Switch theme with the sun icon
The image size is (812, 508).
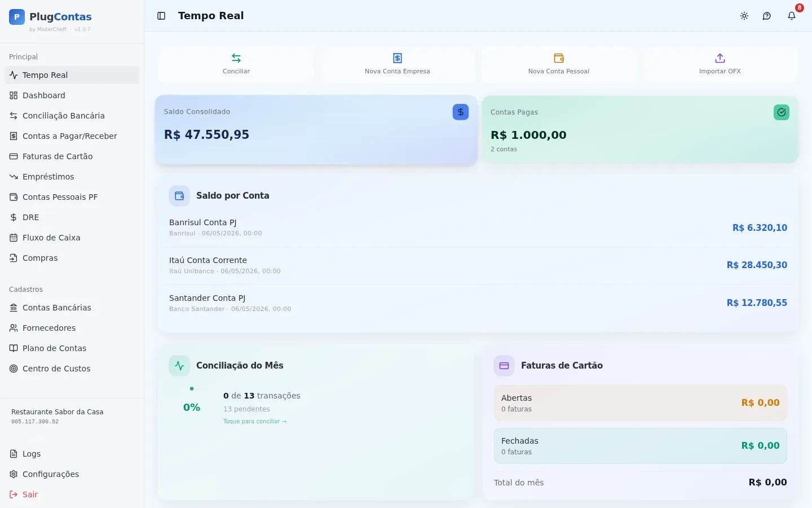pyautogui.click(x=744, y=16)
